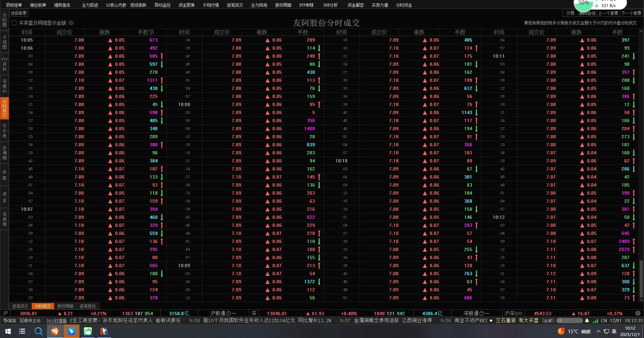Image resolution: width=644 pixels, height=338 pixels.
Task: Open the DDE分析 top menu item
Action: pyautogui.click(x=330, y=5)
